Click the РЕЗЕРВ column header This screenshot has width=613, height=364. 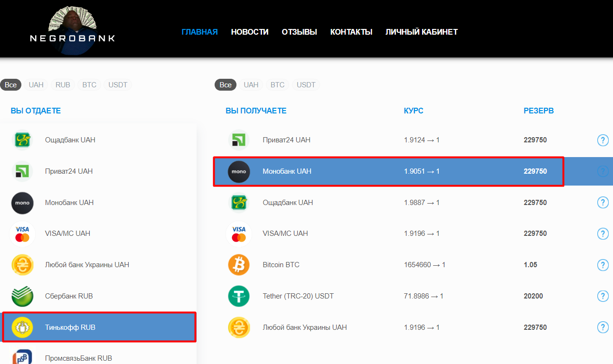pyautogui.click(x=538, y=111)
